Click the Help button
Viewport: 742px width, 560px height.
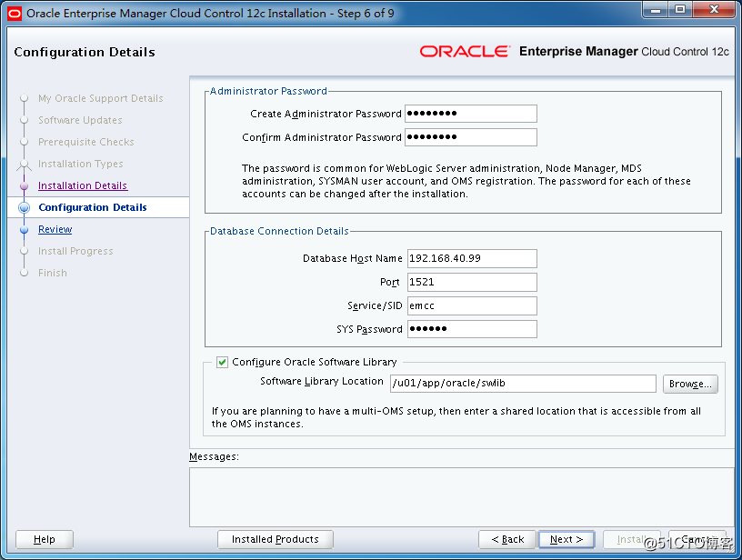[x=44, y=539]
